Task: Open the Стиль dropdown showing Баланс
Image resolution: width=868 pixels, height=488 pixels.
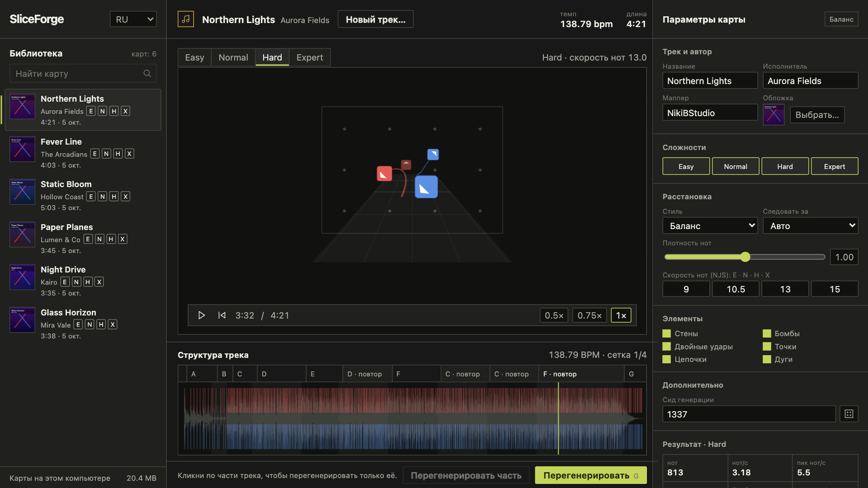Action: (710, 225)
